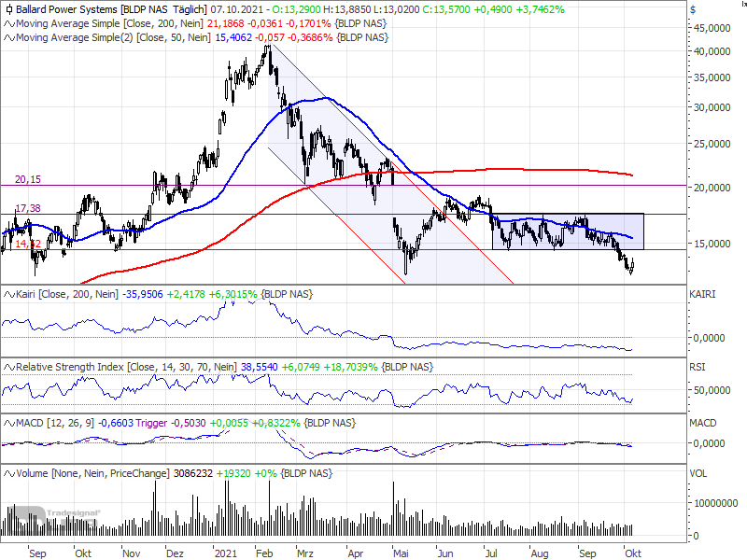Click the Apr label on time axis
The image size is (747, 560).
click(x=356, y=553)
